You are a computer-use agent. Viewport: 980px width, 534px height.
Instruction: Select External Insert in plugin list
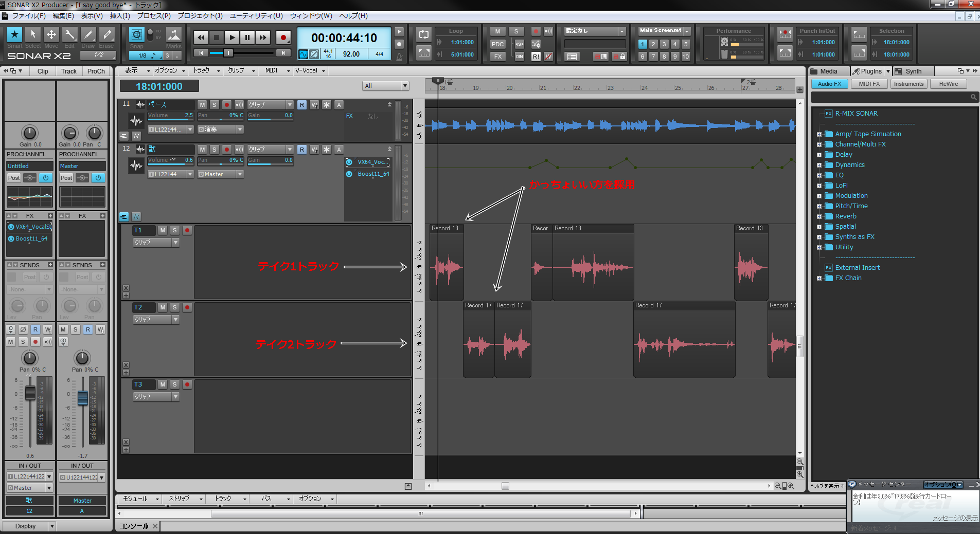pos(858,268)
